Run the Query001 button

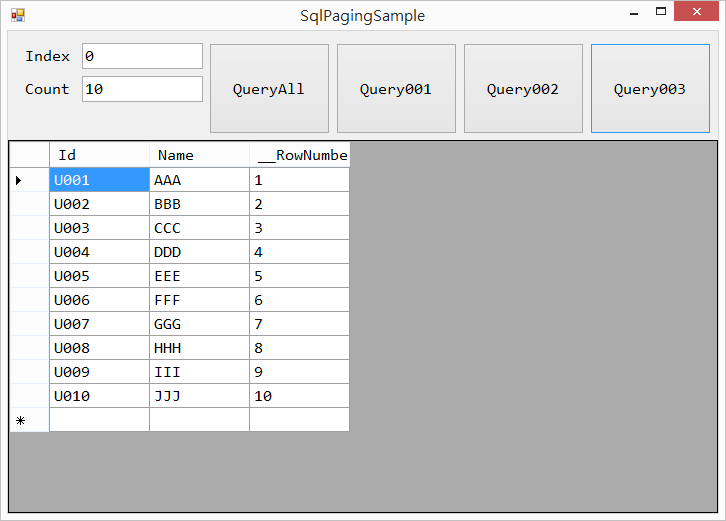click(396, 89)
